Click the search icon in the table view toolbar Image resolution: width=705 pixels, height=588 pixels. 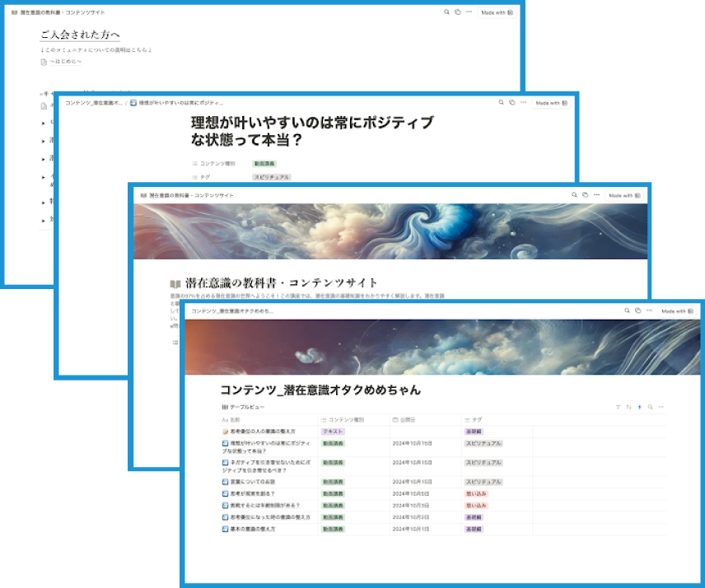click(650, 408)
